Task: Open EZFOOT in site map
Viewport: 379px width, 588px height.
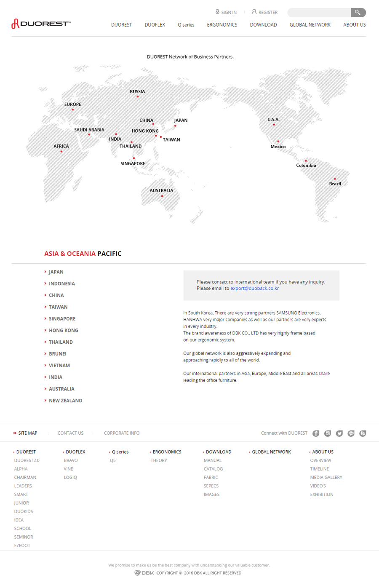Action: click(22, 545)
